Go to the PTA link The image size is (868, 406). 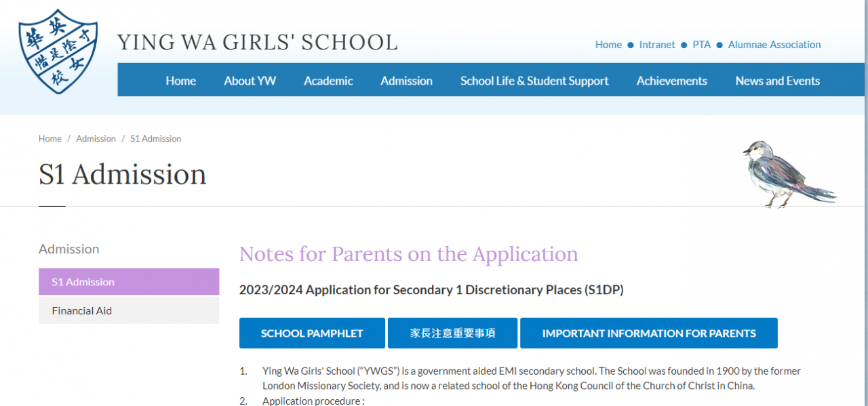701,45
